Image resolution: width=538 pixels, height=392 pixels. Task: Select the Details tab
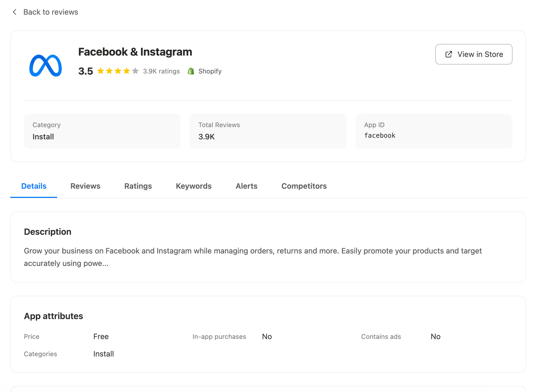34,186
